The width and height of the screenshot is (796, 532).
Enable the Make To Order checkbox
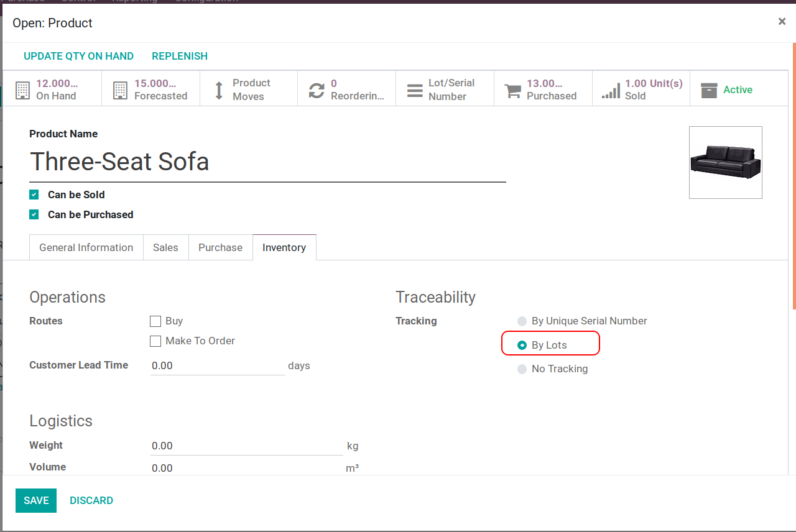(155, 341)
